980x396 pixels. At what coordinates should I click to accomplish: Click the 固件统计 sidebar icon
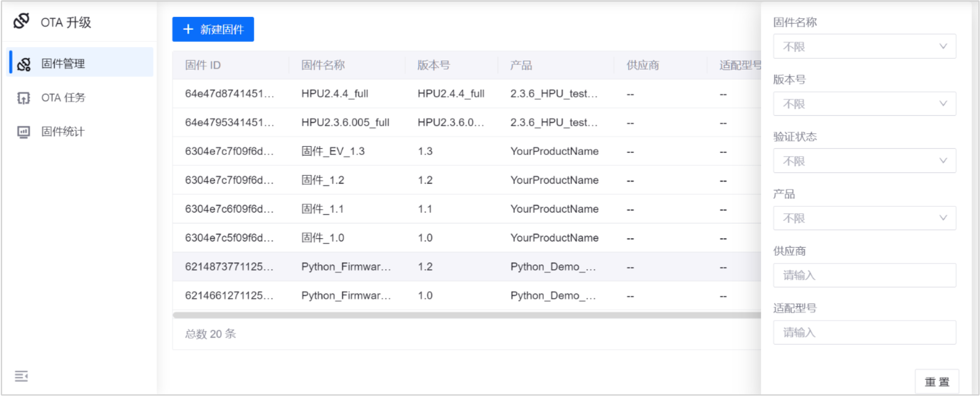point(24,132)
